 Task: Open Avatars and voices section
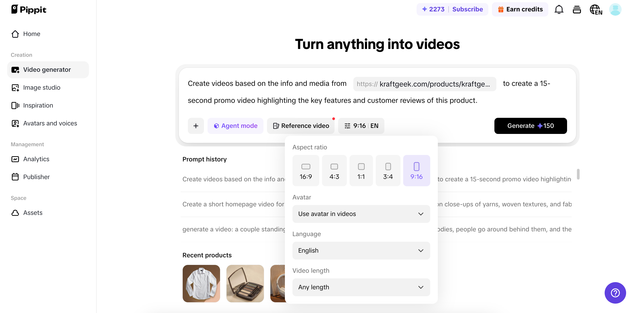50,123
